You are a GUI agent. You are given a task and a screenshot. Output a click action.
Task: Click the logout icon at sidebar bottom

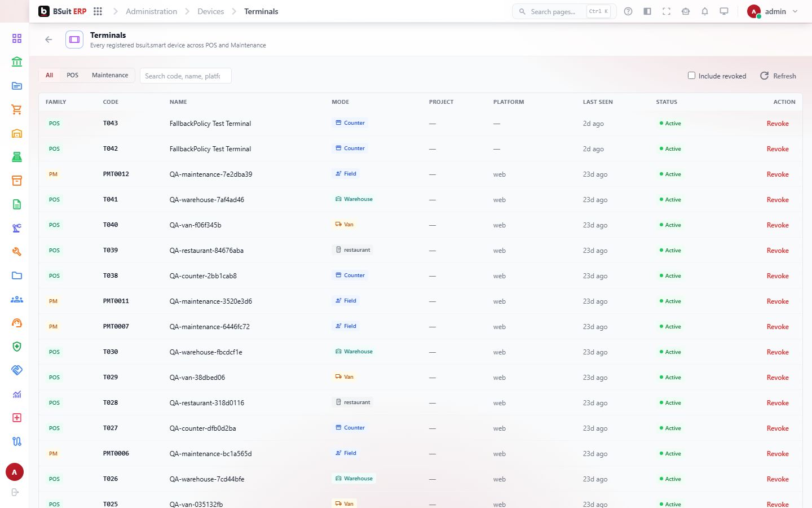pyautogui.click(x=15, y=492)
